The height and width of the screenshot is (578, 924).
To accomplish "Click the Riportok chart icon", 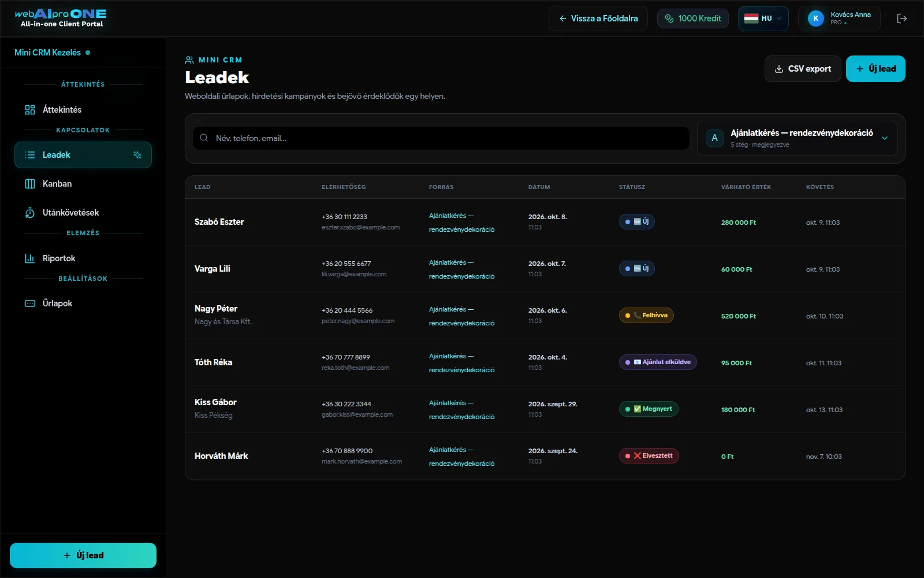I will click(30, 258).
